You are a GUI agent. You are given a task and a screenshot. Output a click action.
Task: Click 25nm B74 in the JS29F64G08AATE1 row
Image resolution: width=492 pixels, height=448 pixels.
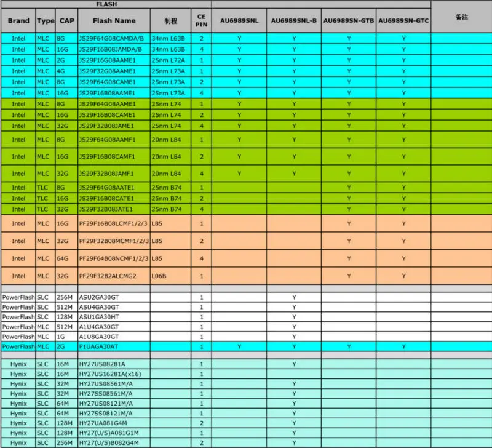coord(171,188)
